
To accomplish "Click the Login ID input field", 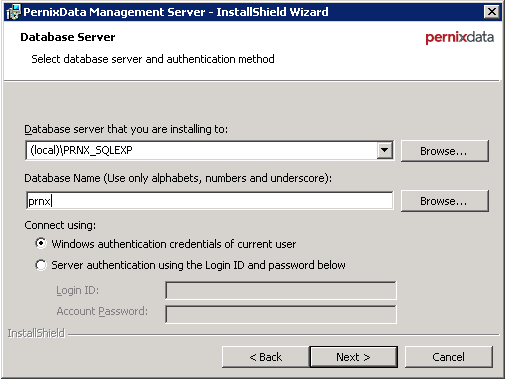I will pyautogui.click(x=281, y=291).
